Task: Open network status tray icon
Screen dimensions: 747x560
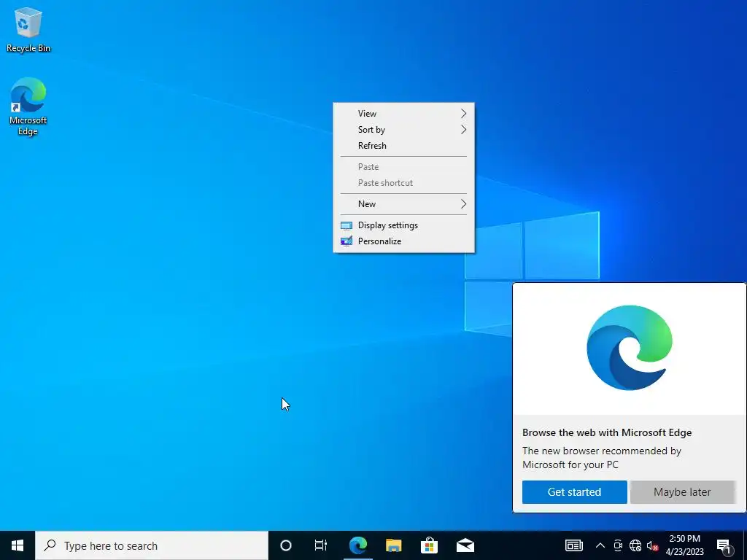Action: [635, 545]
